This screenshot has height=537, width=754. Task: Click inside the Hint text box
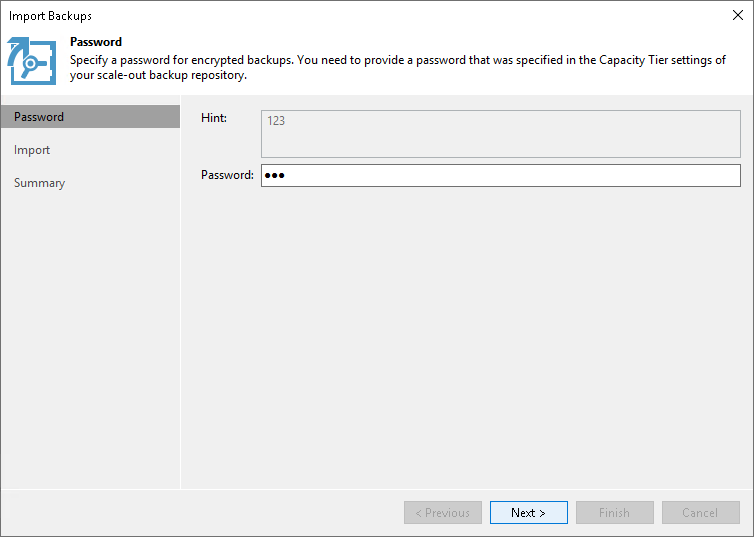(x=500, y=140)
